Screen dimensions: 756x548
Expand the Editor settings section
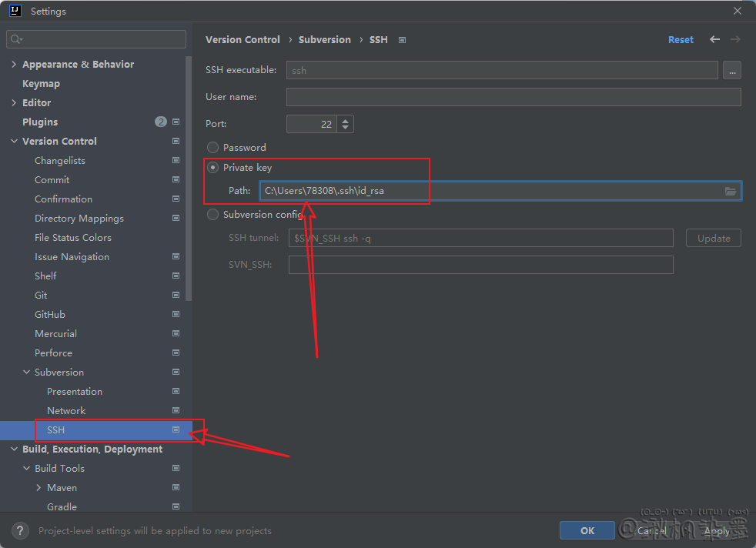pyautogui.click(x=14, y=102)
